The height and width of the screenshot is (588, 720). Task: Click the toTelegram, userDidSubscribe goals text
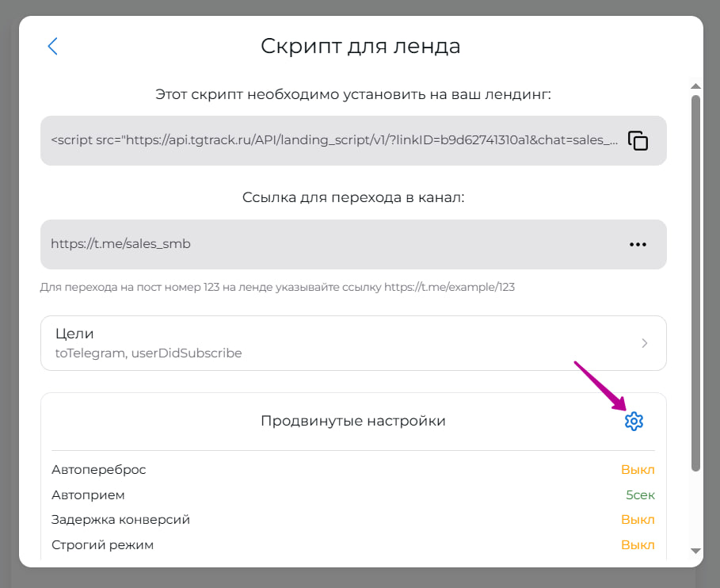[148, 353]
